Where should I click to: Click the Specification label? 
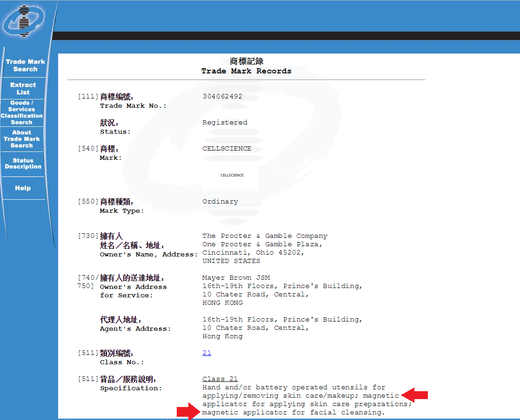(131, 388)
